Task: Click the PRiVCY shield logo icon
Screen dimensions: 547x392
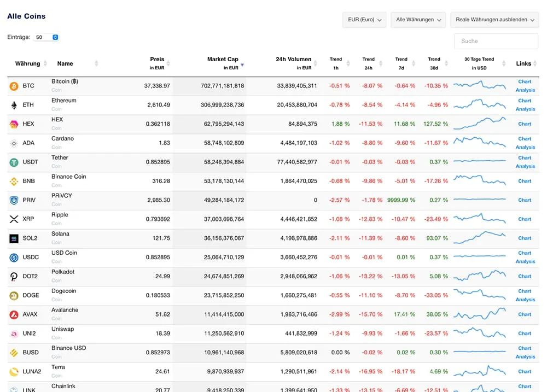Action: click(14, 200)
